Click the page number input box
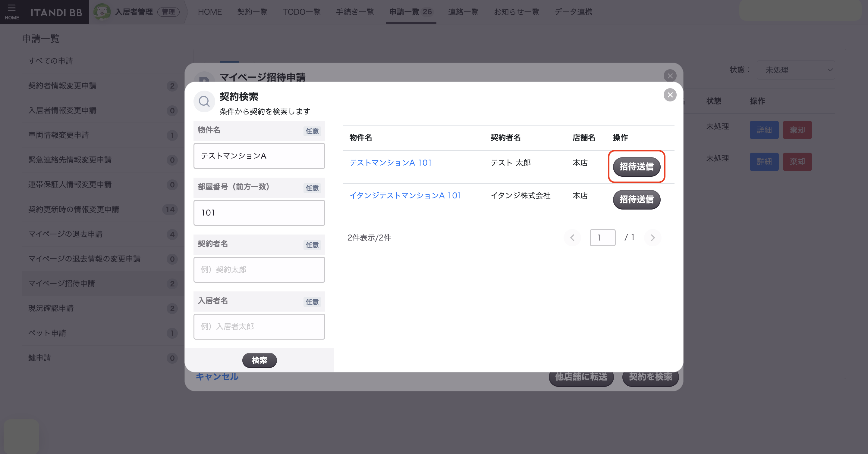The width and height of the screenshot is (868, 454). (602, 238)
